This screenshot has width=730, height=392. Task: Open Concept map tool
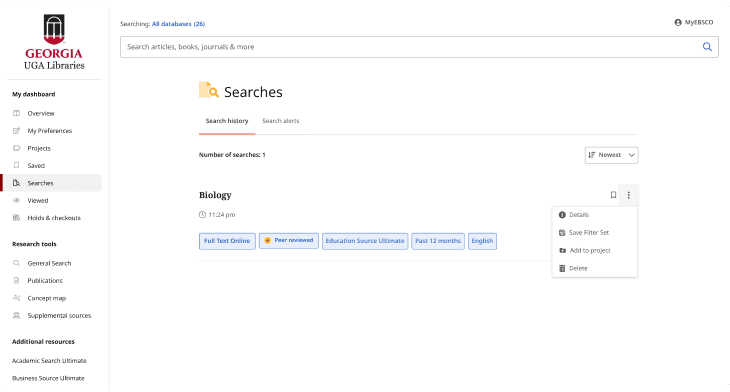(x=47, y=298)
